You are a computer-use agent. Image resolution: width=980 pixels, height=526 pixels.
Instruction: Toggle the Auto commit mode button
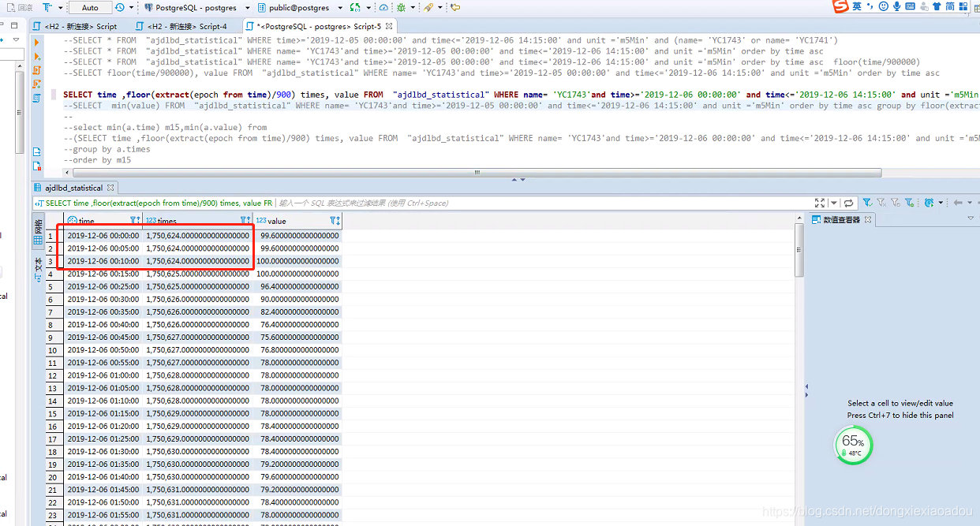click(x=90, y=7)
